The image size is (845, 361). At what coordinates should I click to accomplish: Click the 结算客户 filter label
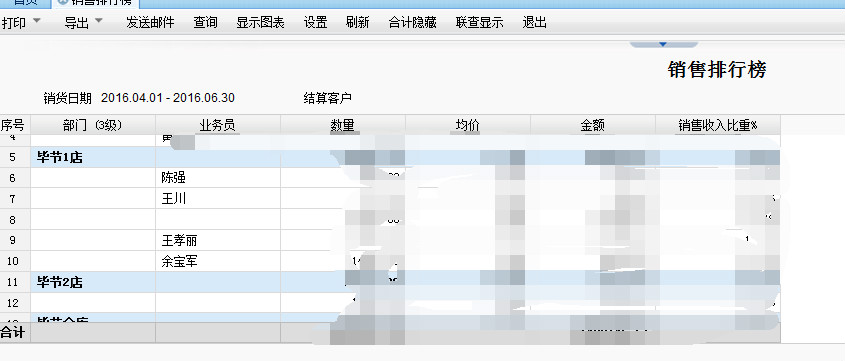(x=328, y=98)
